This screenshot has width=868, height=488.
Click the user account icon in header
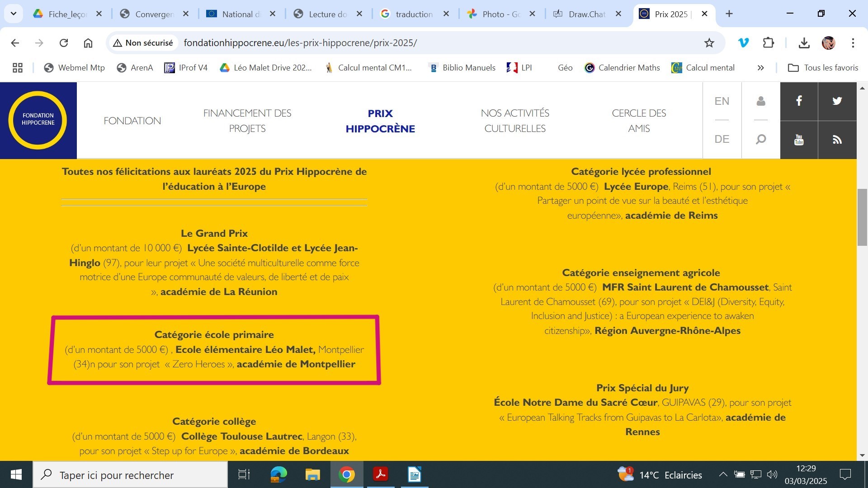pos(761,101)
